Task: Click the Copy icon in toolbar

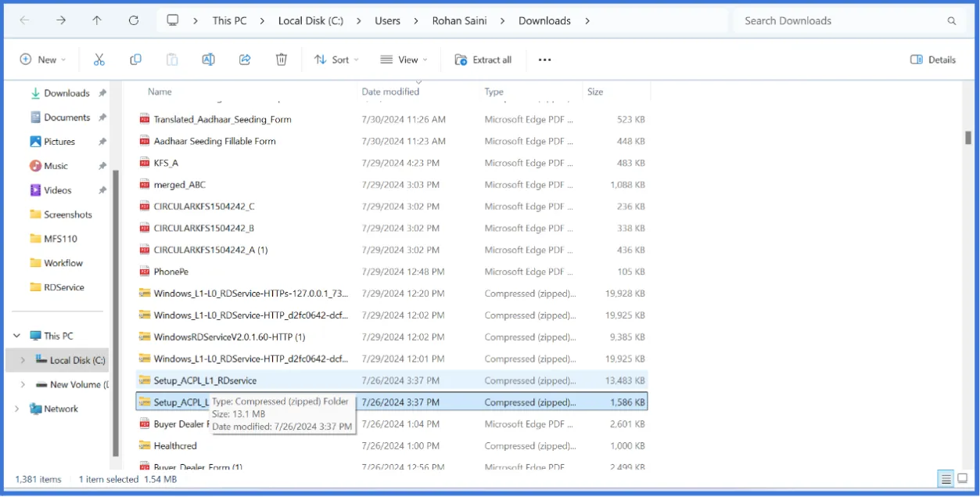Action: pyautogui.click(x=135, y=59)
